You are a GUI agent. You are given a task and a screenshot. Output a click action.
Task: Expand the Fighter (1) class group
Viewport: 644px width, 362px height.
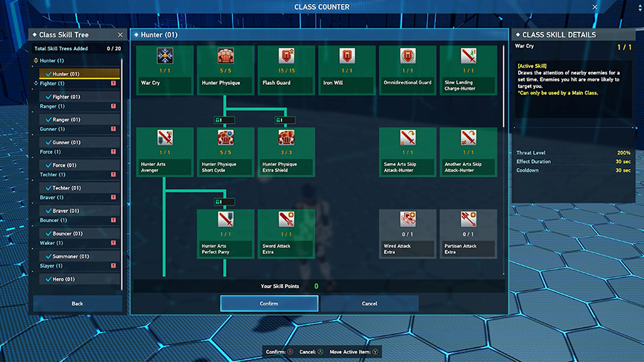click(37, 83)
